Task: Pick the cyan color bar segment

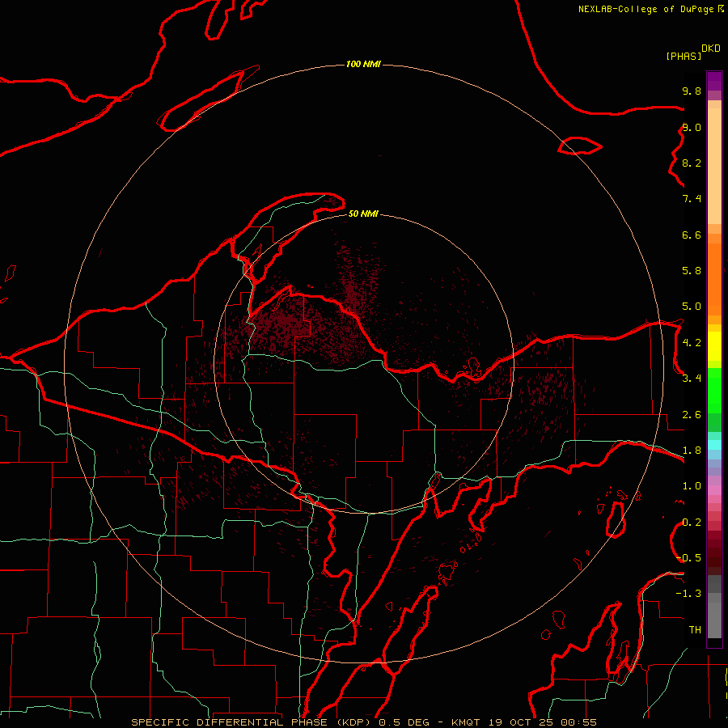Action: pyautogui.click(x=714, y=445)
